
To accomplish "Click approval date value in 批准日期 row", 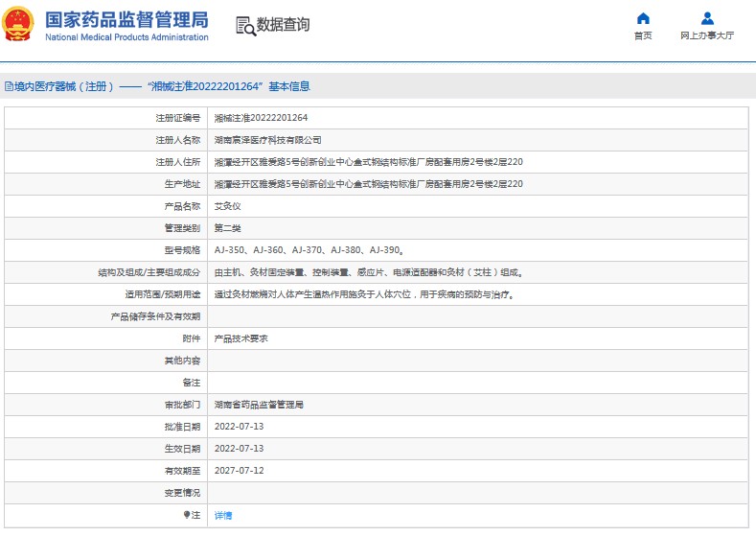I will [x=239, y=427].
